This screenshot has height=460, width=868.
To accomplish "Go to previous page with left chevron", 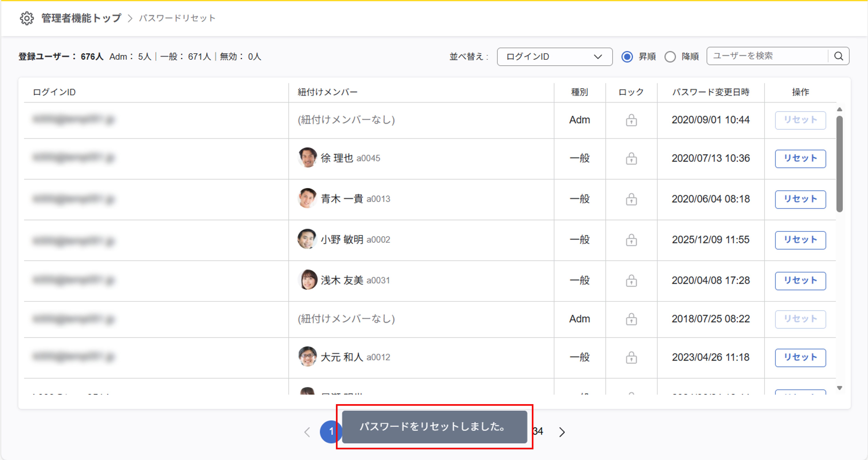I will tap(307, 432).
